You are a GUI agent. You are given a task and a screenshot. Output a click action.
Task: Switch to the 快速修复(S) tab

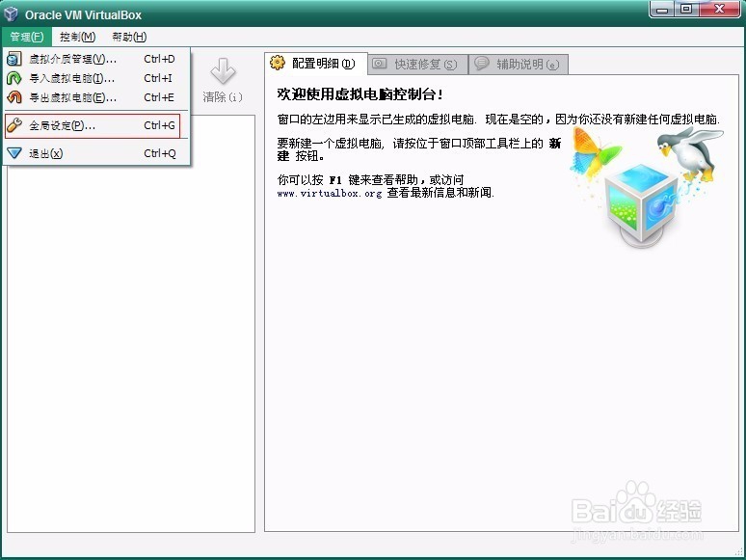coord(417,64)
